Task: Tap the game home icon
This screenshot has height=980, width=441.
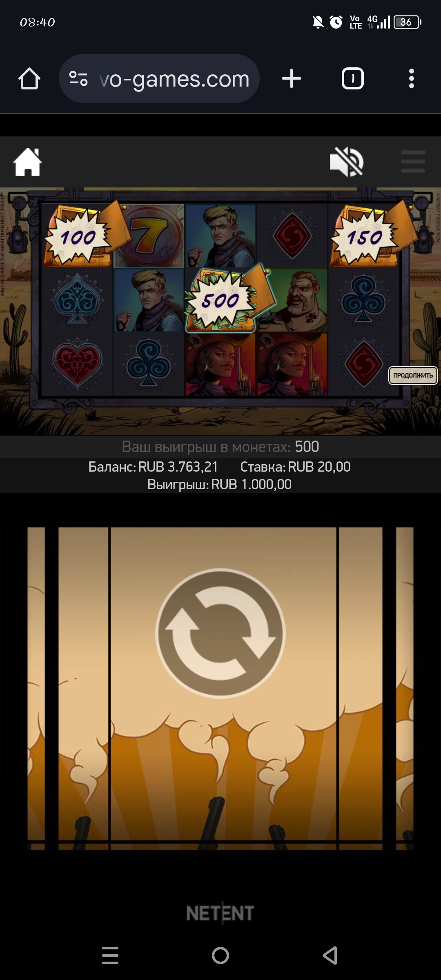Action: pos(27,162)
